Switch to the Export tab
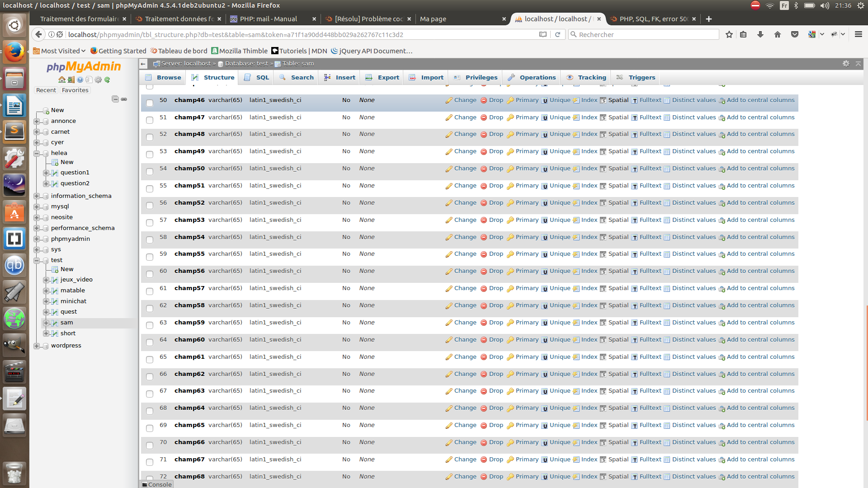Viewport: 868px width, 488px height. [382, 77]
